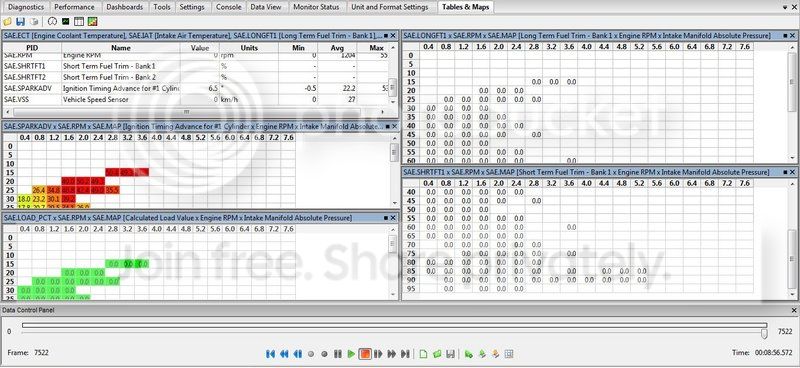Switch to the Diagnostics tab
Viewport: 800px width, 368px height.
[26, 7]
